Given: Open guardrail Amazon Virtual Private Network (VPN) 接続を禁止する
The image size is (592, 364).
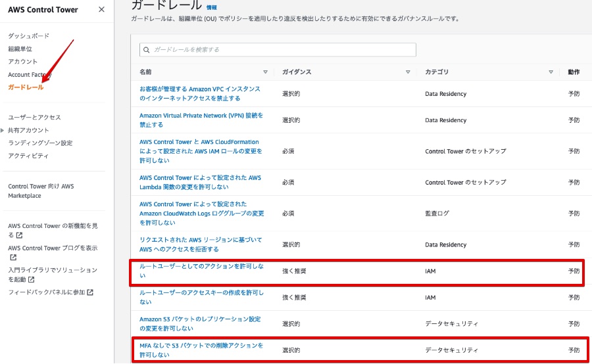Looking at the screenshot, I should (201, 120).
